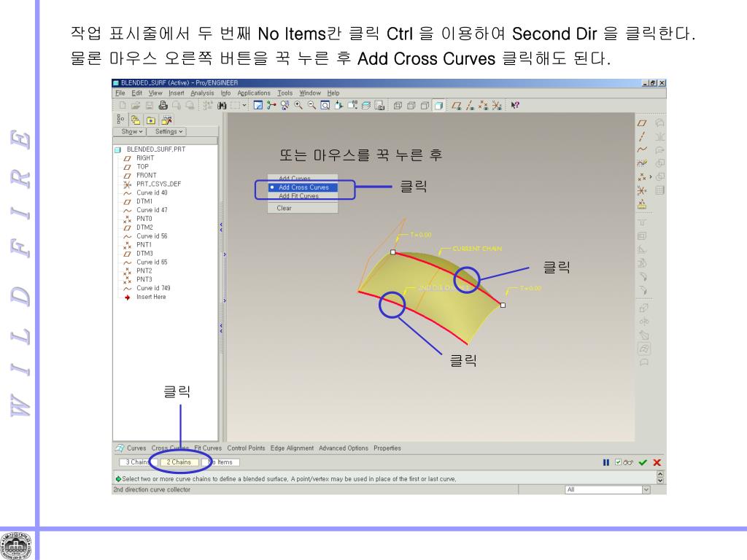Click the Spin center toggle icon
The height and width of the screenshot is (560, 747).
tap(271, 105)
